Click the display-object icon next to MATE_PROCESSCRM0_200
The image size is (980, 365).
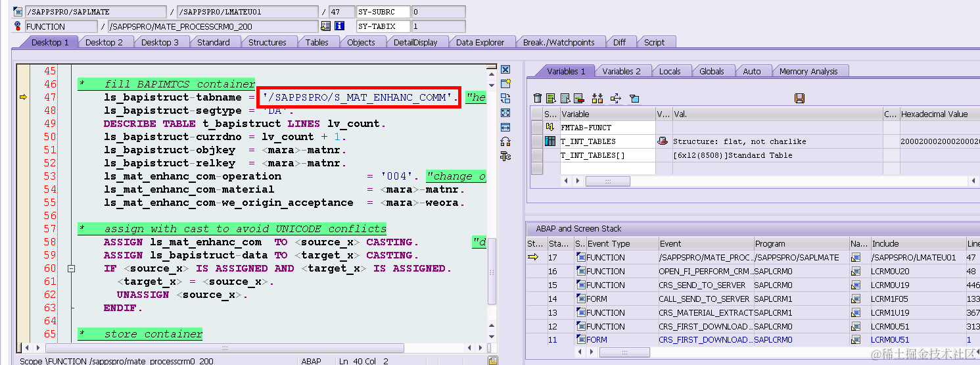point(325,26)
